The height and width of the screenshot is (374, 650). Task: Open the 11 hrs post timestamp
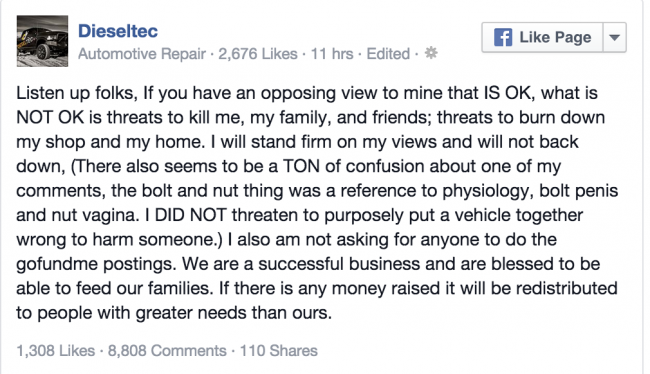(332, 54)
